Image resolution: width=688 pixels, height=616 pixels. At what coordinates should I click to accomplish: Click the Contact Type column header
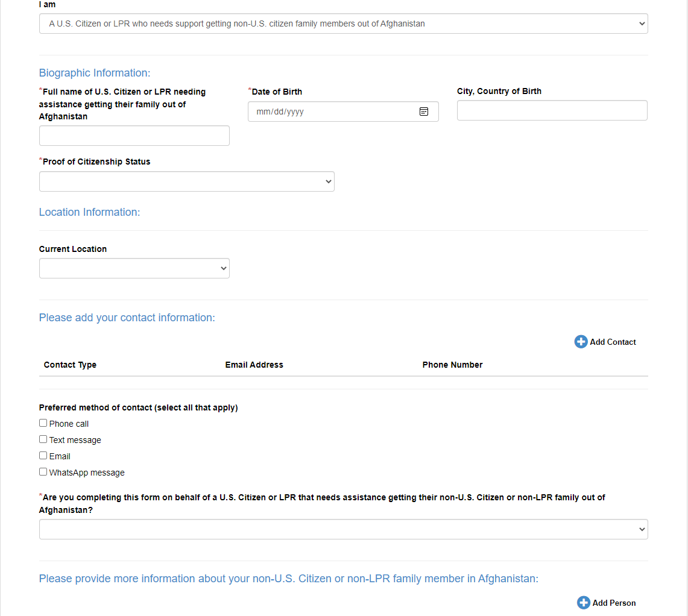coord(70,365)
